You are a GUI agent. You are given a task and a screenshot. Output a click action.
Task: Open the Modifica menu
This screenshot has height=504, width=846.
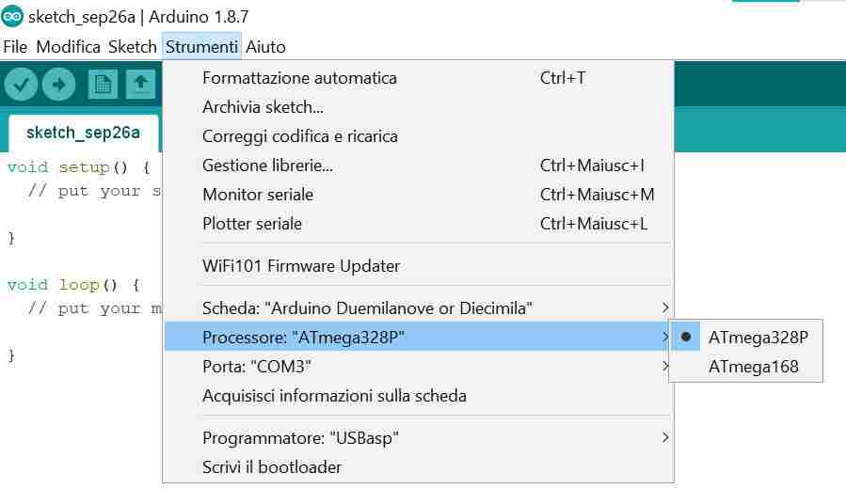[x=68, y=46]
